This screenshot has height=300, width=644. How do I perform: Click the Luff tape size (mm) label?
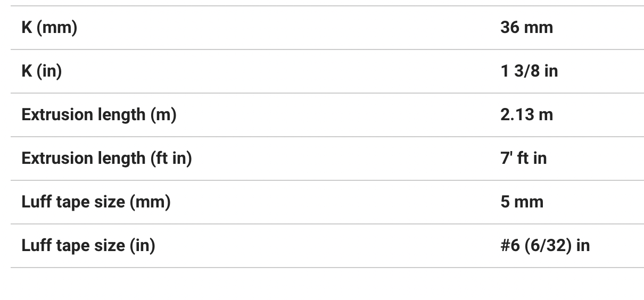click(96, 202)
